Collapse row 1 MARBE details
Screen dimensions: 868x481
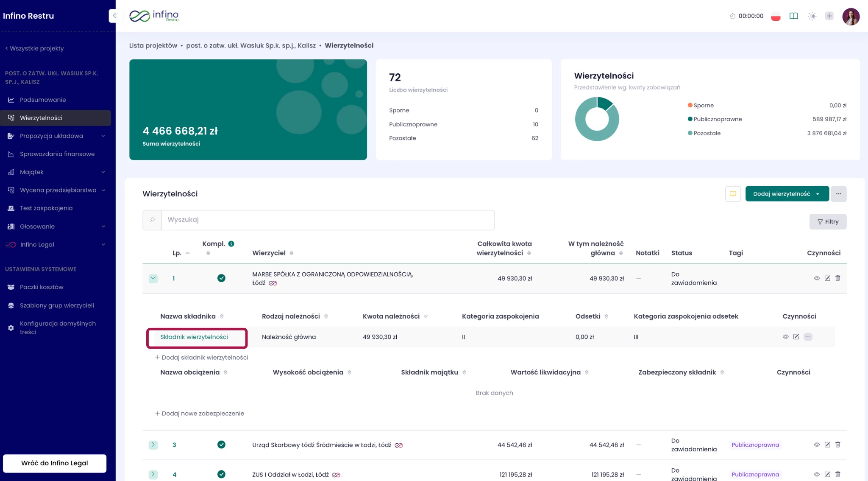pos(153,278)
